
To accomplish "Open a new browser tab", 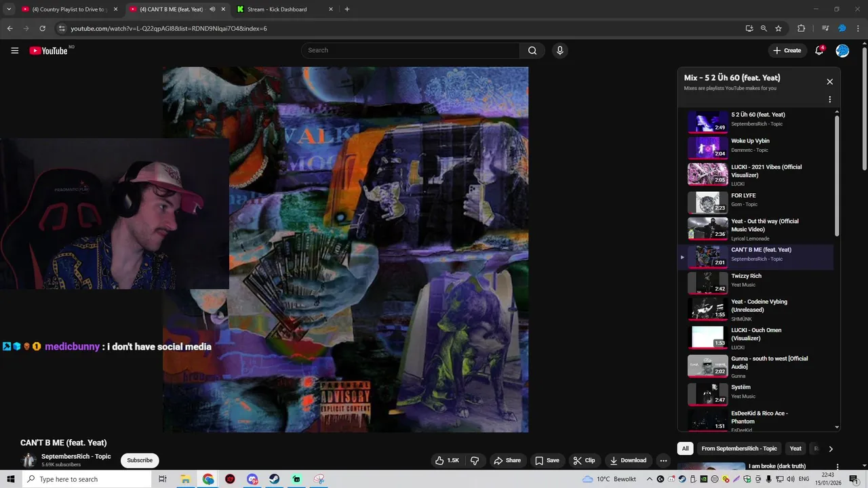I will 347,9.
